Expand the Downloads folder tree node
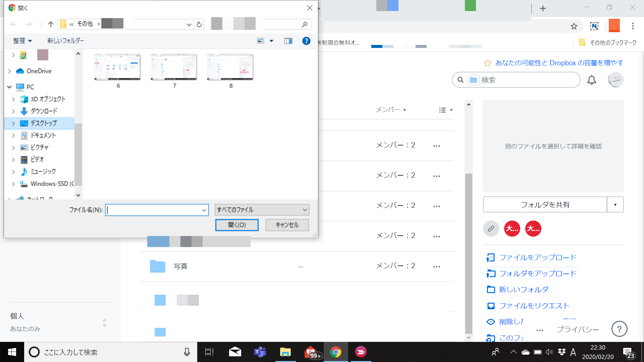Image resolution: width=644 pixels, height=362 pixels. point(13,111)
